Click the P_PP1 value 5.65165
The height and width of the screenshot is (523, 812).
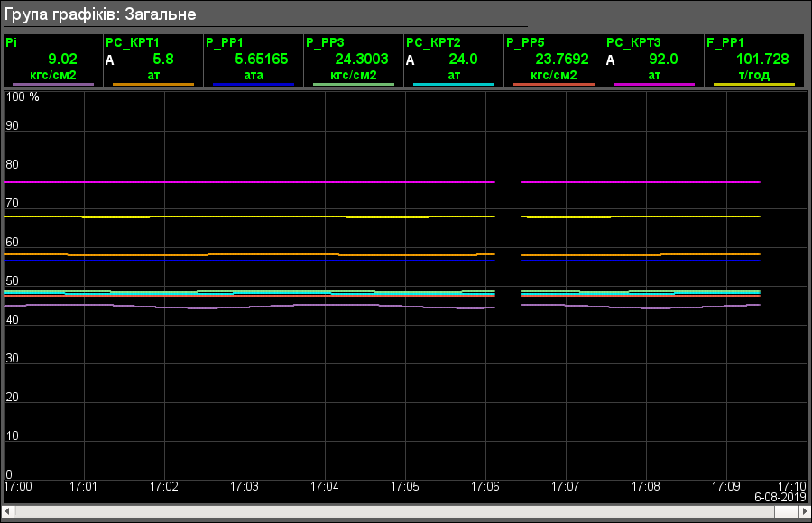[261, 60]
